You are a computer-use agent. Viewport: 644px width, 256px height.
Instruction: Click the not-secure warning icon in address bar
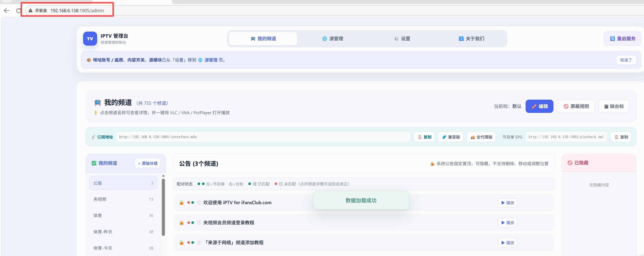click(x=30, y=10)
